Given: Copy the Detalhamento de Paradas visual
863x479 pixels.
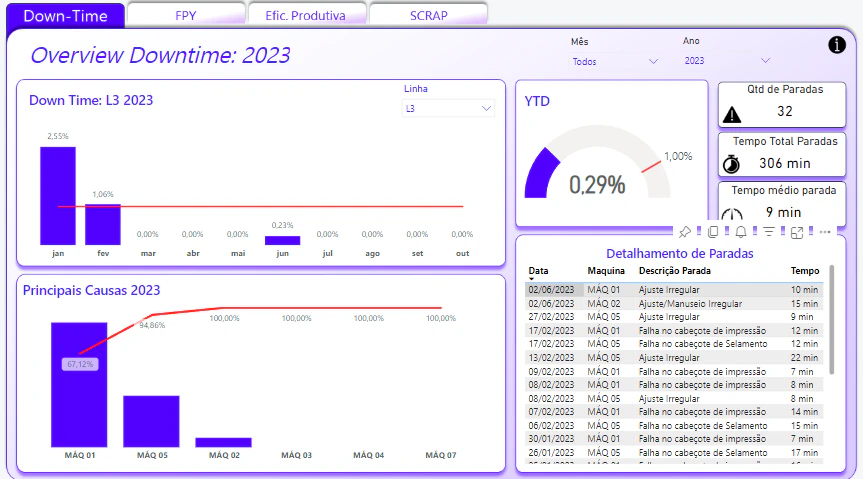Looking at the screenshot, I should click(713, 232).
